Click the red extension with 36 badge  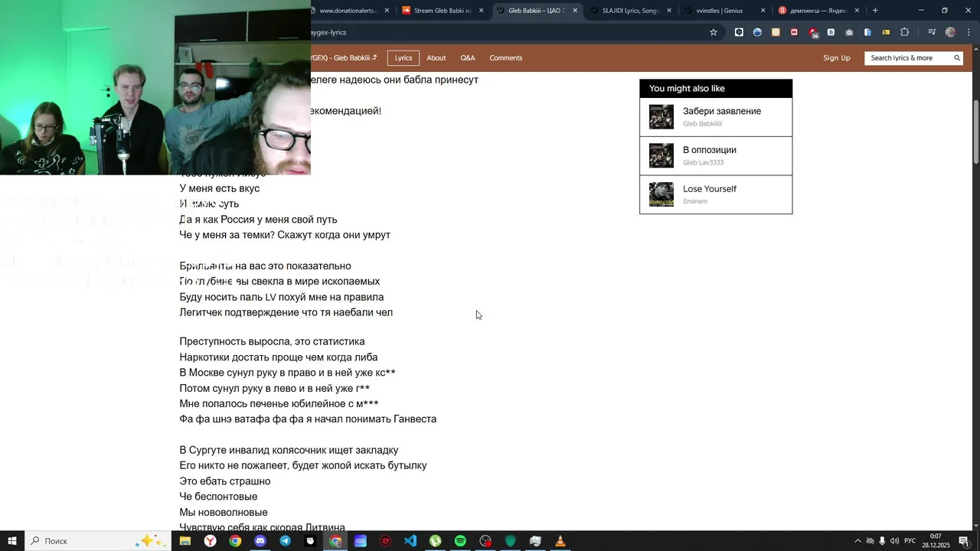tap(813, 32)
